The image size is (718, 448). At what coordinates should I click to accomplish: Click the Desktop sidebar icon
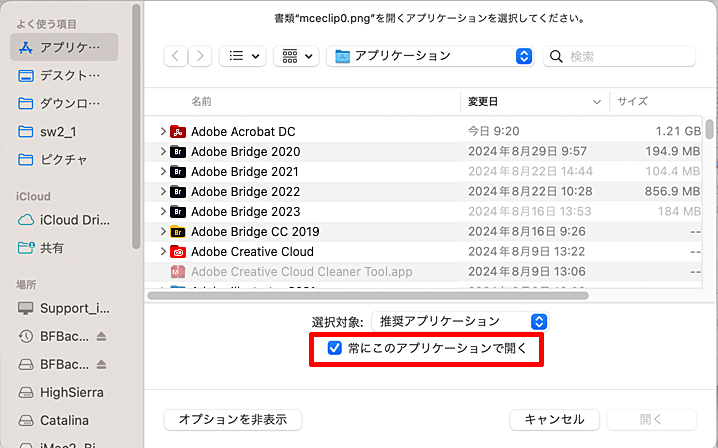pos(26,76)
